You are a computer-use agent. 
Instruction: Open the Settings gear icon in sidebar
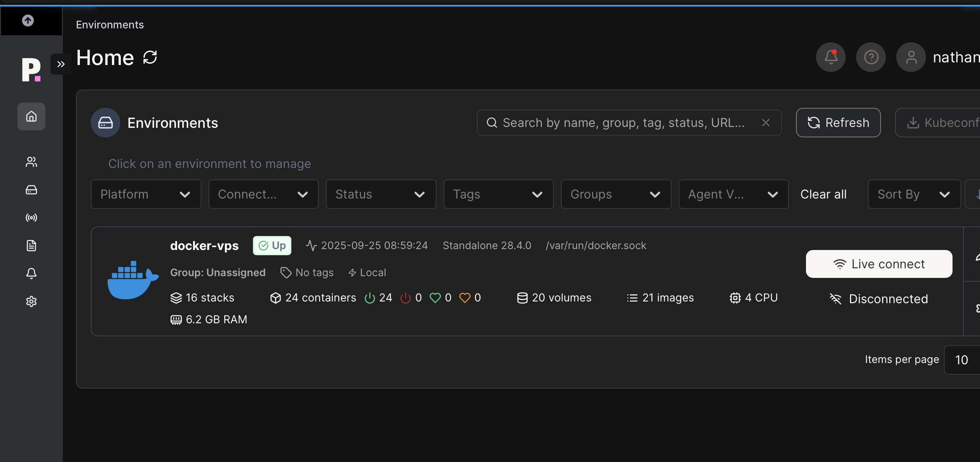[31, 301]
